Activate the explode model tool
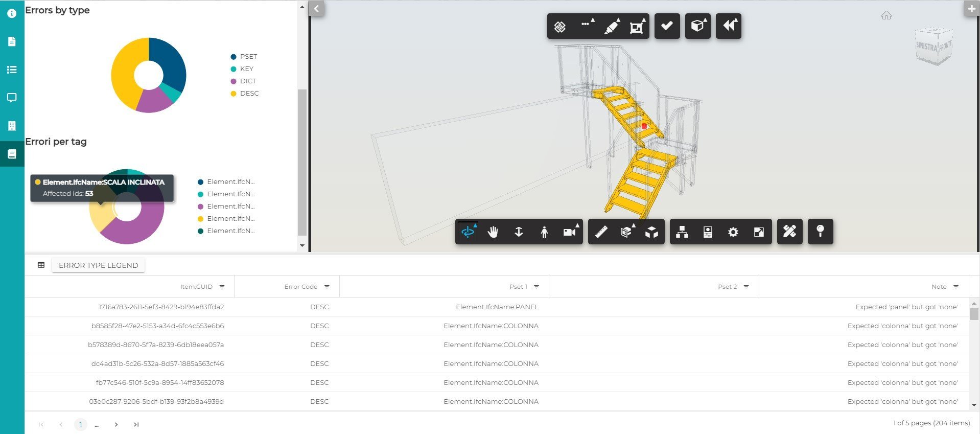This screenshot has height=434, width=980. 651,232
